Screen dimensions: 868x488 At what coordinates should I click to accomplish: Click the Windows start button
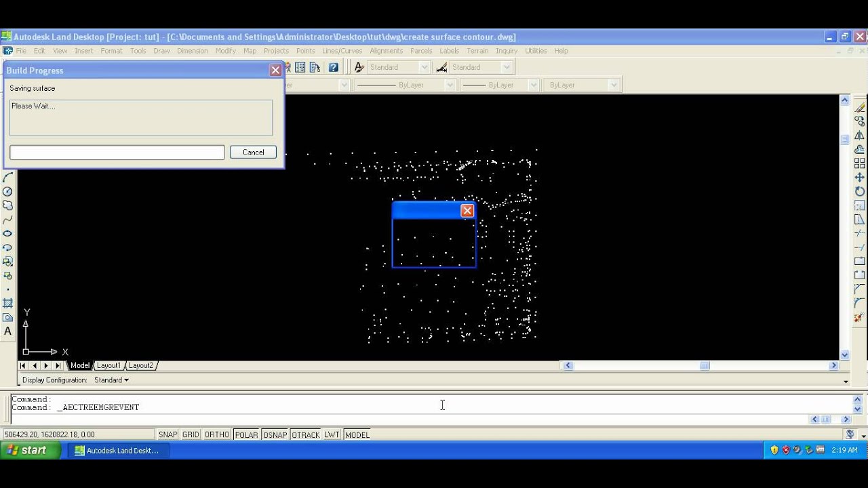(31, 450)
